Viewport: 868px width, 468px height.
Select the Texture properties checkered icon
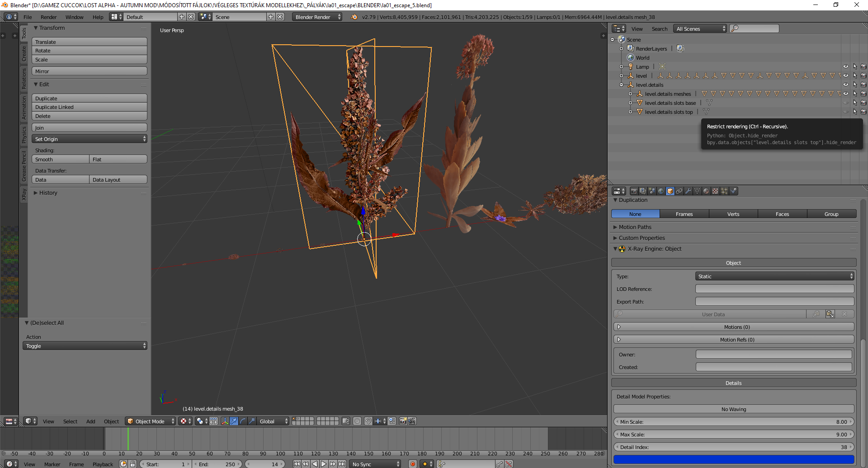pyautogui.click(x=715, y=191)
